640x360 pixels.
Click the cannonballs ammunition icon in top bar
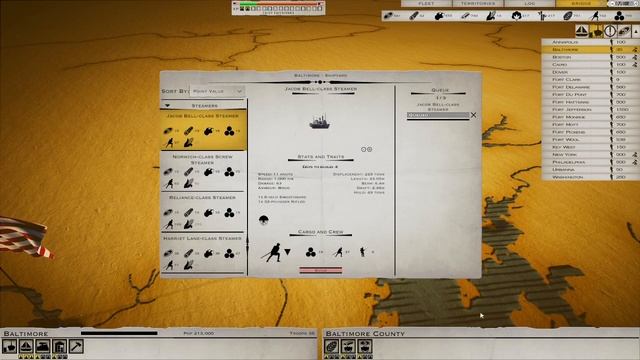pos(619,16)
